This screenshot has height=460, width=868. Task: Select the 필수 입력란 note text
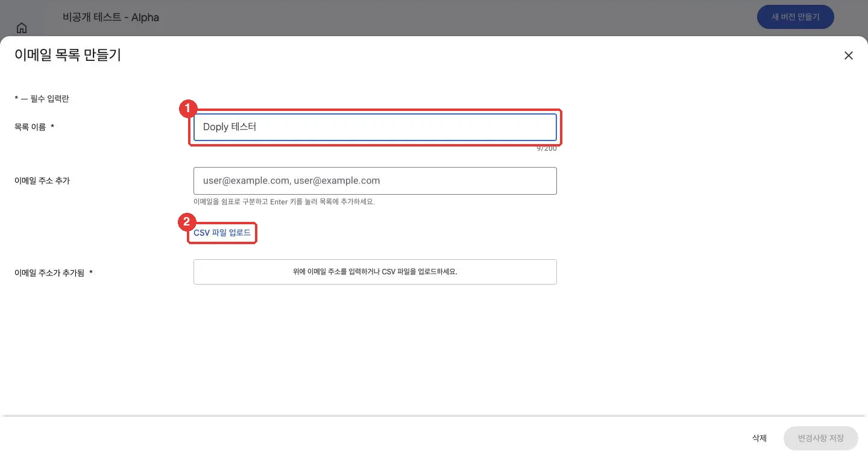tap(42, 99)
